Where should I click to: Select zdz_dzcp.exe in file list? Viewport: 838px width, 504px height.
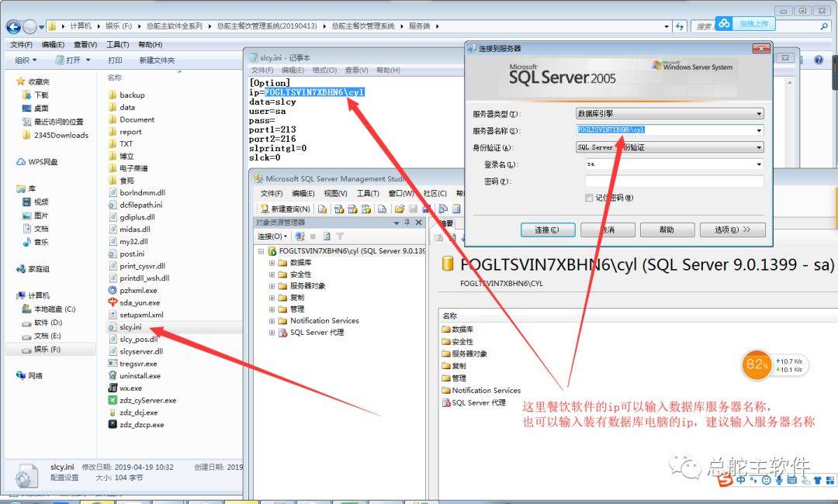pyautogui.click(x=142, y=424)
